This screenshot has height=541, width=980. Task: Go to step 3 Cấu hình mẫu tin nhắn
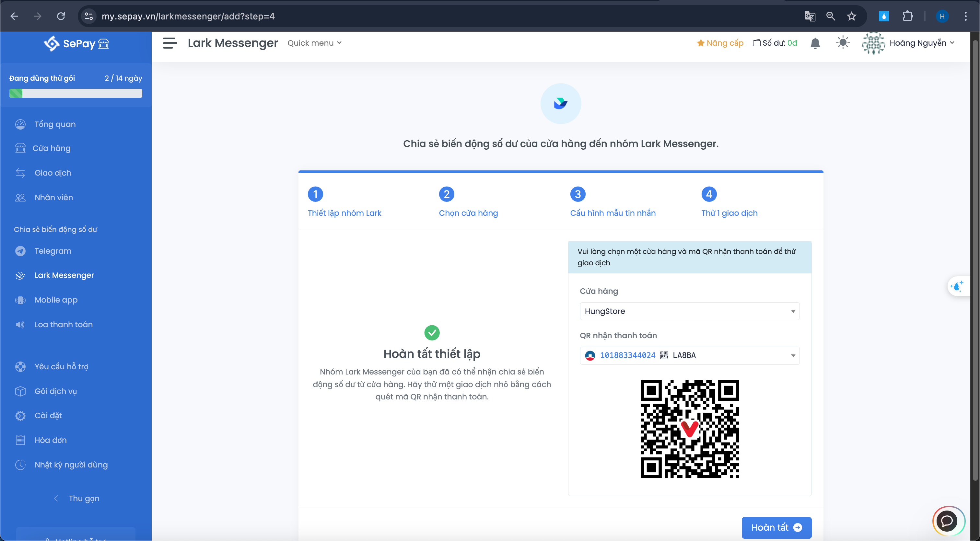612,202
